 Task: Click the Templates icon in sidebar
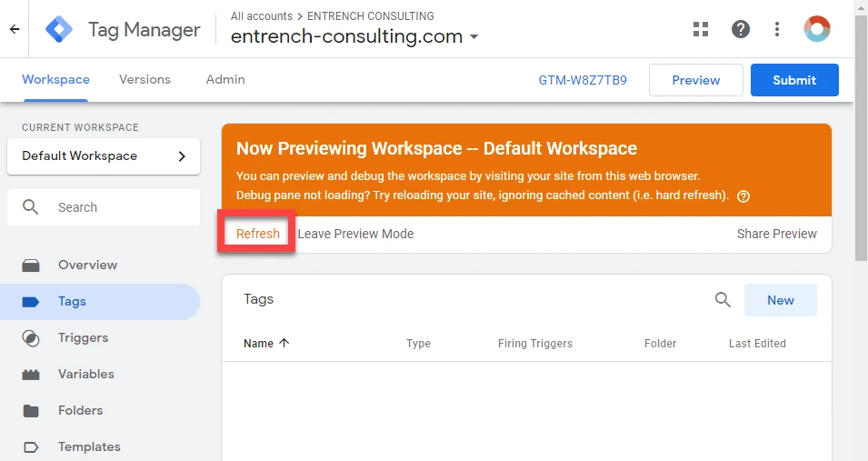[x=31, y=447]
